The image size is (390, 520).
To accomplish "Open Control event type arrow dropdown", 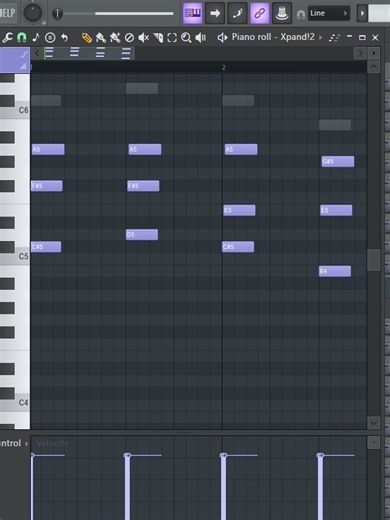I will tap(26, 443).
